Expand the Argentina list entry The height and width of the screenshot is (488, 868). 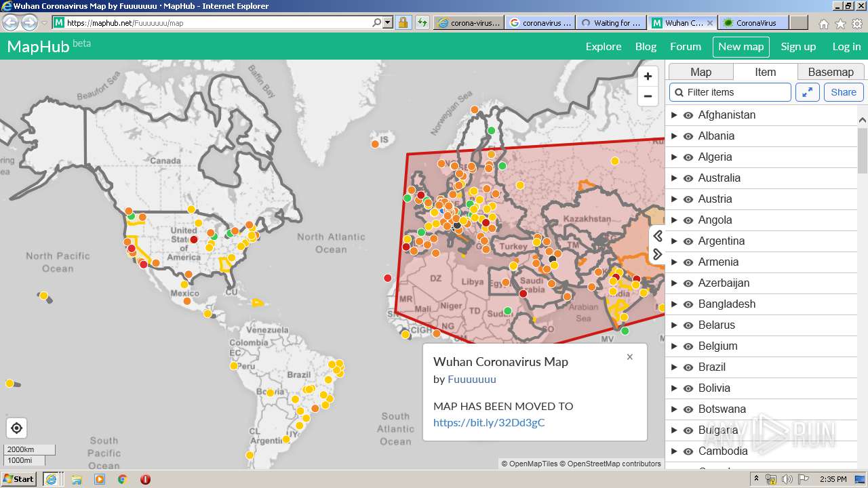tap(674, 241)
